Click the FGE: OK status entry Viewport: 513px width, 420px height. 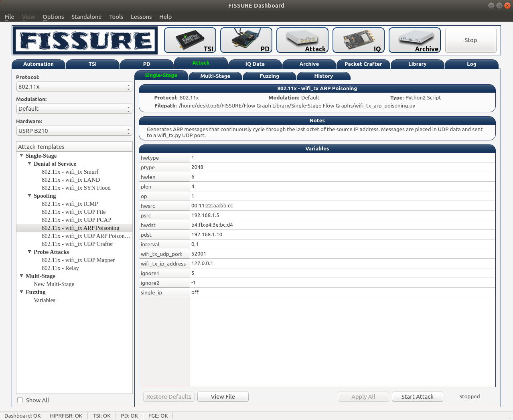coord(158,416)
